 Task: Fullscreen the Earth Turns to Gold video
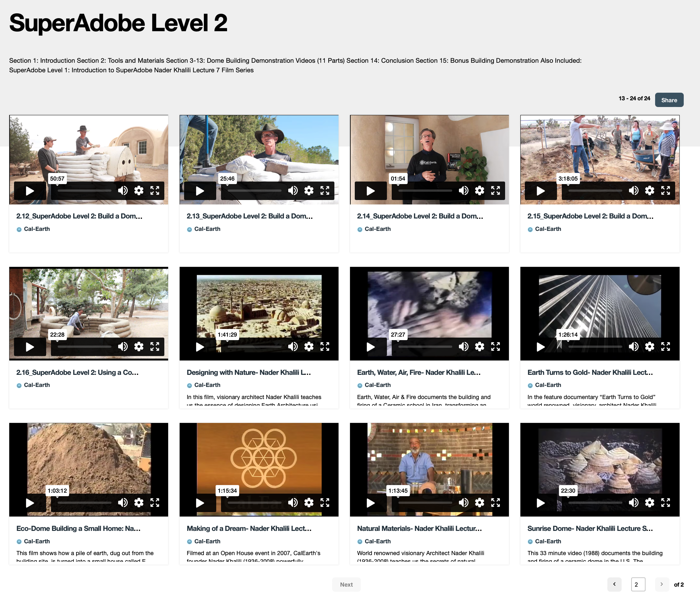[666, 346]
